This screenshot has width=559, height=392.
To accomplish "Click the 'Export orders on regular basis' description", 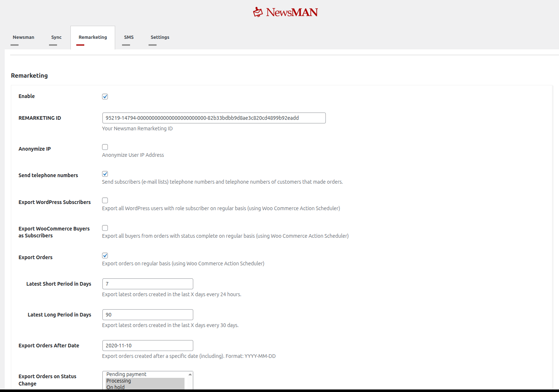I will pyautogui.click(x=183, y=264).
